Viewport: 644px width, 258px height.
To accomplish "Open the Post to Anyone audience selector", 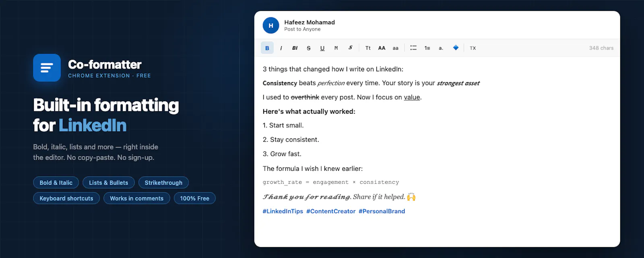I will (x=302, y=29).
